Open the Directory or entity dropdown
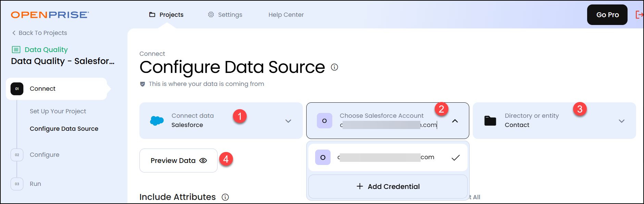Image resolution: width=644 pixels, height=204 pixels. point(554,120)
